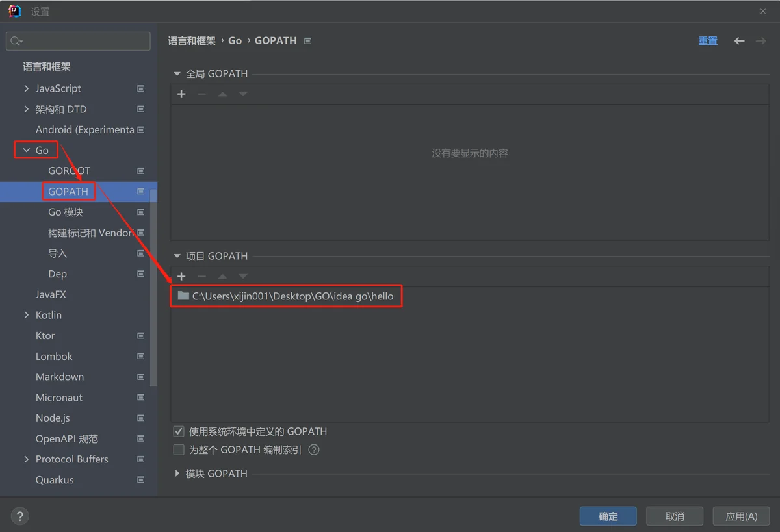This screenshot has height=532, width=780.
Task: Expand the Protocol Buffers tree node
Action: click(x=26, y=459)
